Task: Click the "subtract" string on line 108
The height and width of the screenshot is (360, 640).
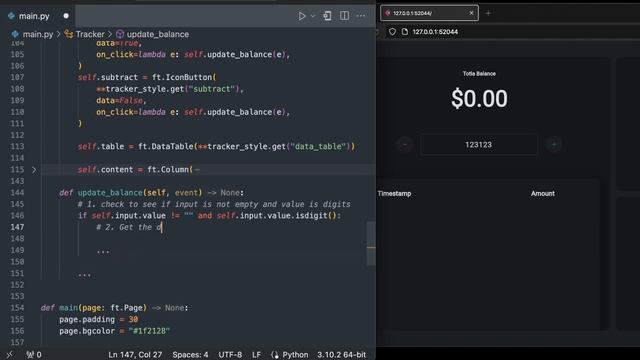Action: click(x=211, y=89)
